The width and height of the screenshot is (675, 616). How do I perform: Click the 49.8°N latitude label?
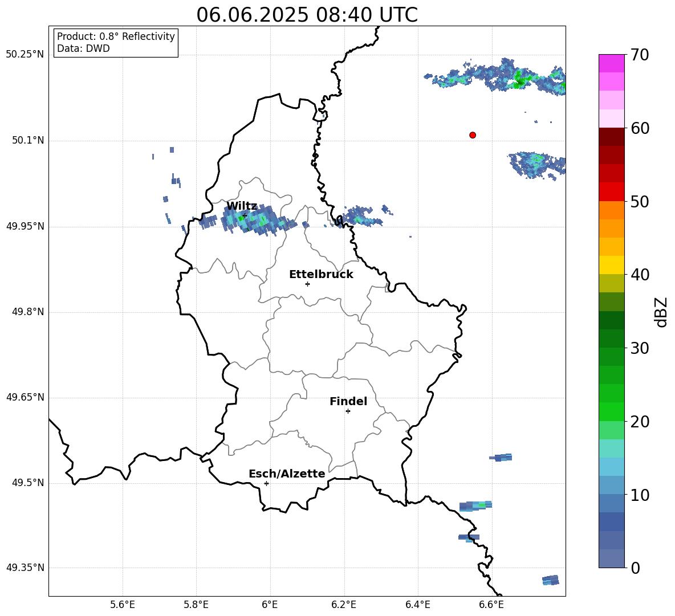(x=28, y=312)
